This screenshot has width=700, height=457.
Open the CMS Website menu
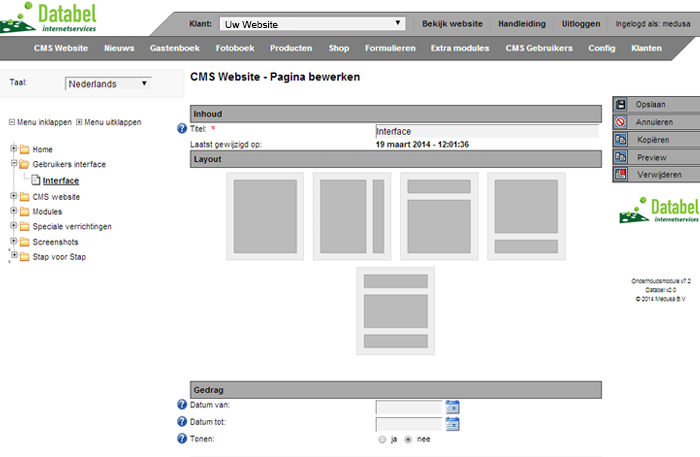[61, 48]
